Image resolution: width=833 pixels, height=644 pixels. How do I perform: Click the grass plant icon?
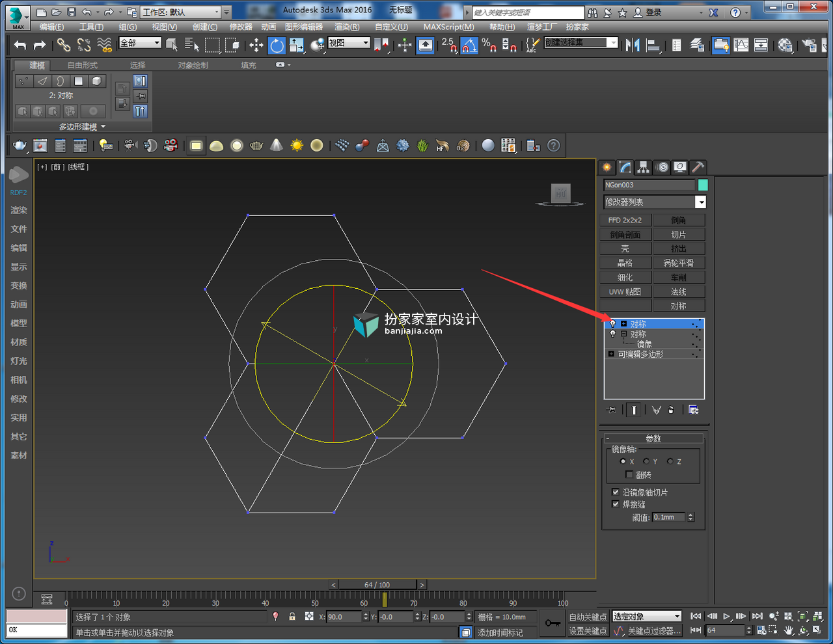pos(423,146)
